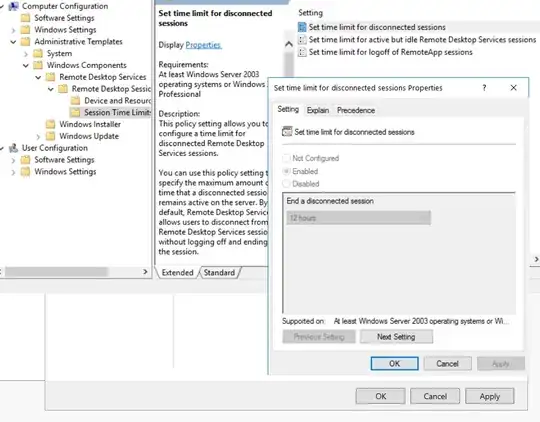Click the help question mark in Properties dialog
The image size is (540, 422).
[484, 88]
